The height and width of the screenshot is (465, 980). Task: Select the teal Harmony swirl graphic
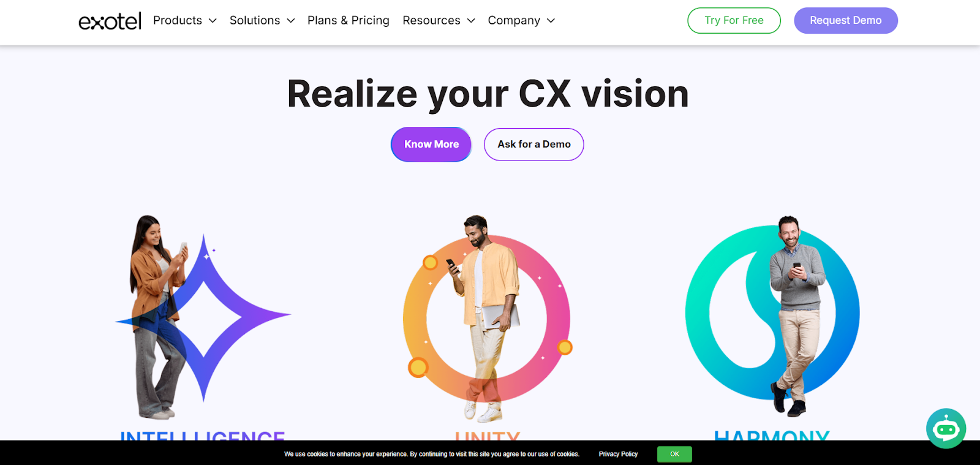click(x=772, y=312)
